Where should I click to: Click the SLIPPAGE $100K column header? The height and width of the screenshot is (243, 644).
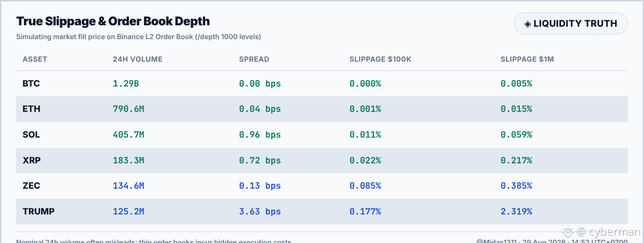pos(380,59)
